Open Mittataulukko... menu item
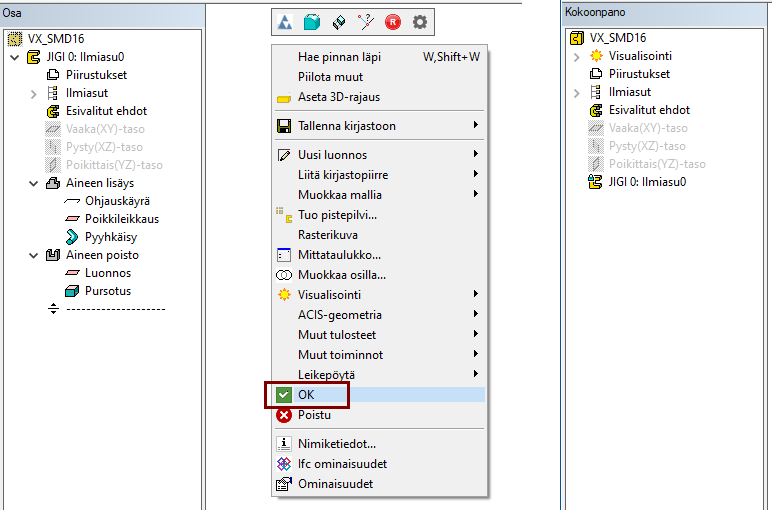Screen dimensions: 772x510 (379, 255)
